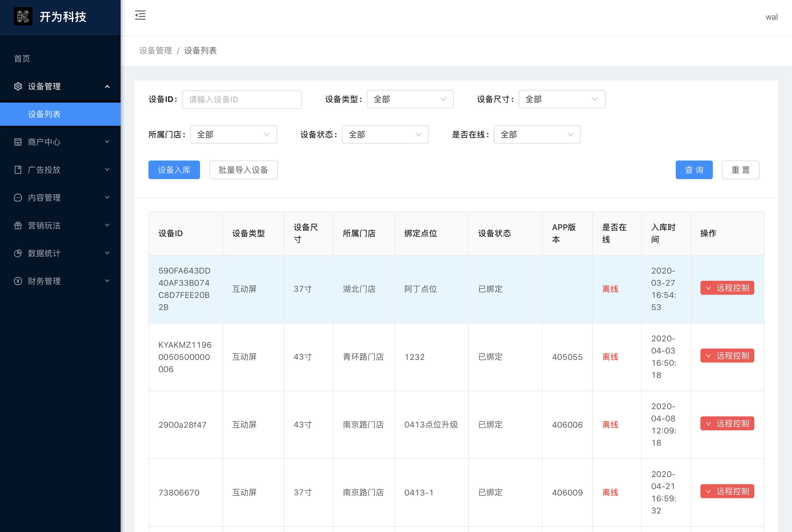Open the 广告投放 menu
This screenshot has width=792, height=532.
60,170
